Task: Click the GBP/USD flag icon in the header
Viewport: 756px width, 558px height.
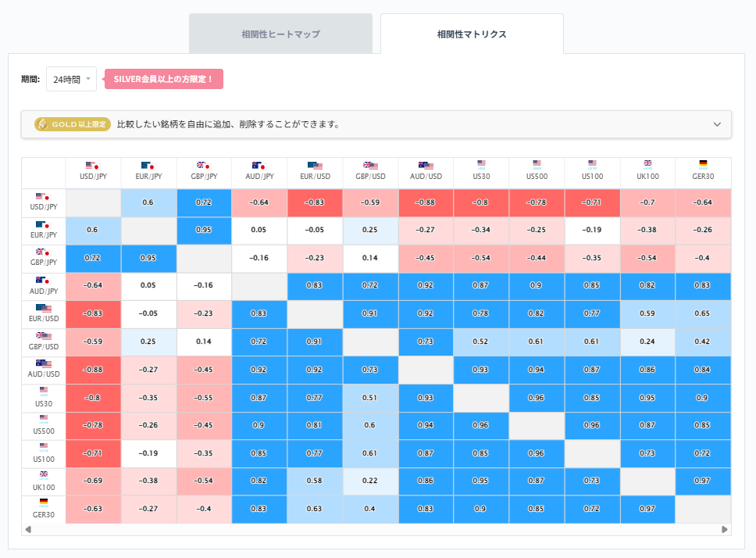Action: [370, 166]
